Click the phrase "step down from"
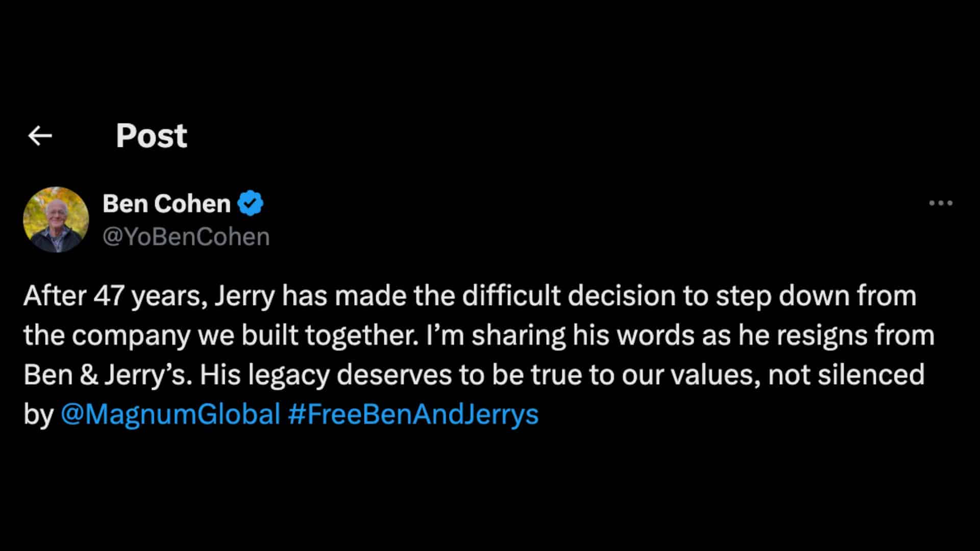Screen dimensions: 980x551 pyautogui.click(x=816, y=296)
